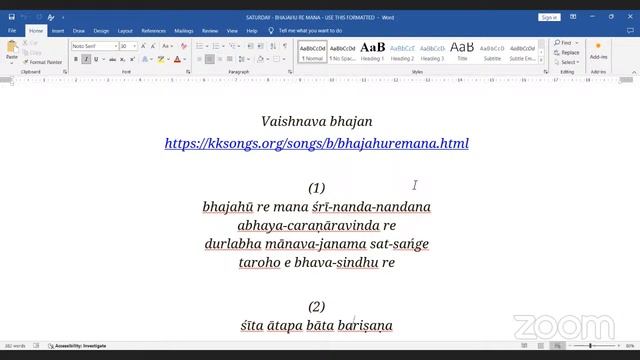Expand the Styles gallery more arrow
The height and width of the screenshot is (360, 640).
[x=541, y=60]
